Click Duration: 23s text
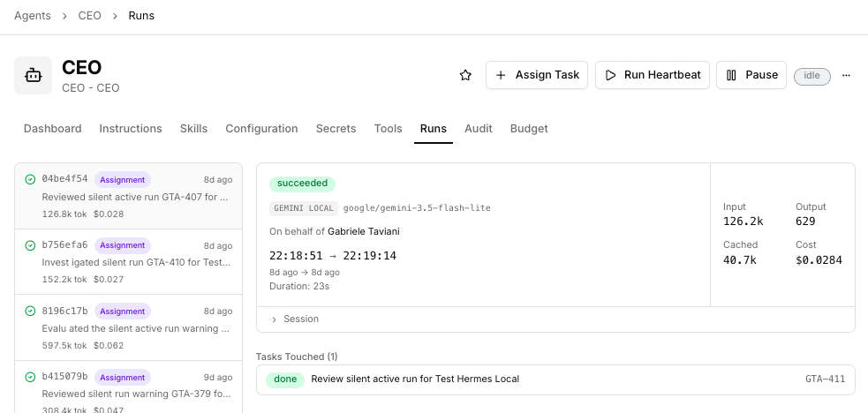This screenshot has height=413, width=868. point(299,287)
